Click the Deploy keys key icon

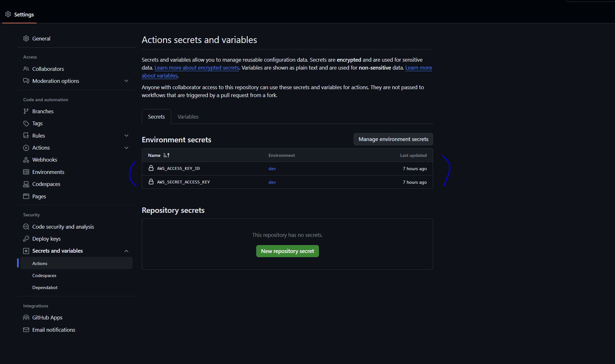click(x=26, y=239)
